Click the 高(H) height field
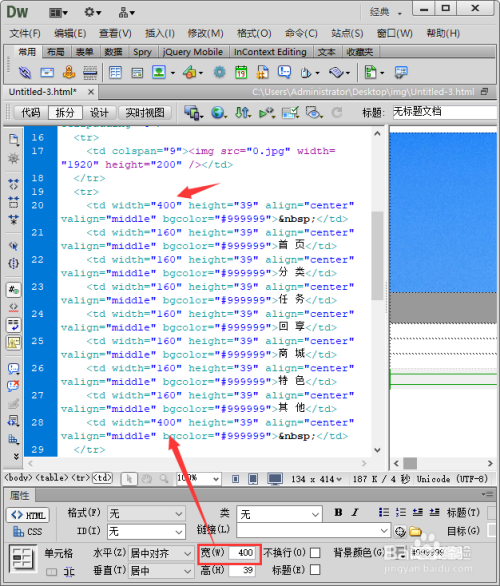 click(x=243, y=570)
